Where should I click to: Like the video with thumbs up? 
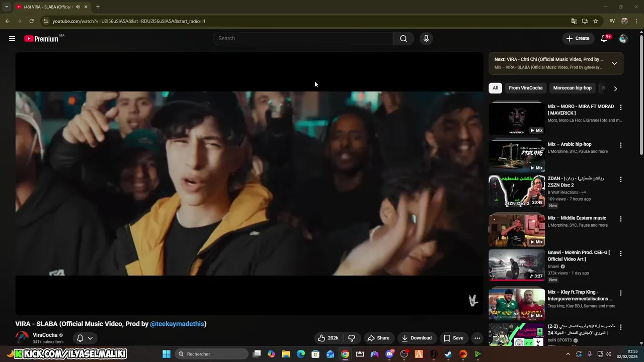pyautogui.click(x=327, y=338)
